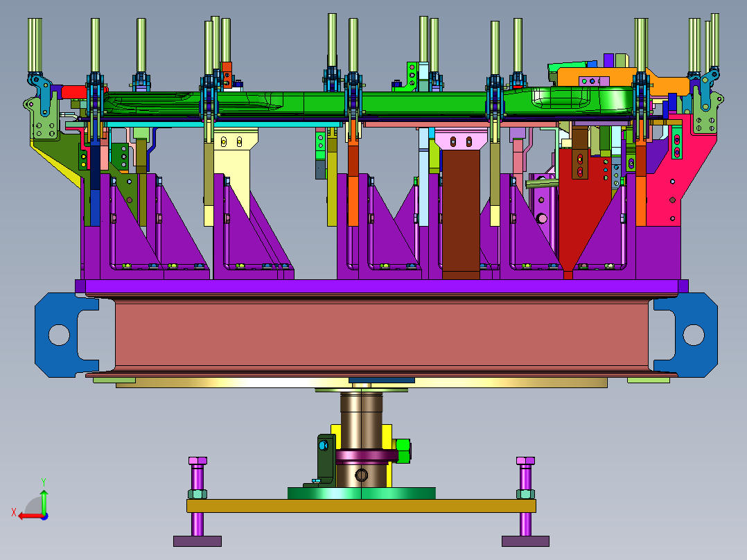Select the yellow angled plate at far left
747x560 pixels.
55,164
